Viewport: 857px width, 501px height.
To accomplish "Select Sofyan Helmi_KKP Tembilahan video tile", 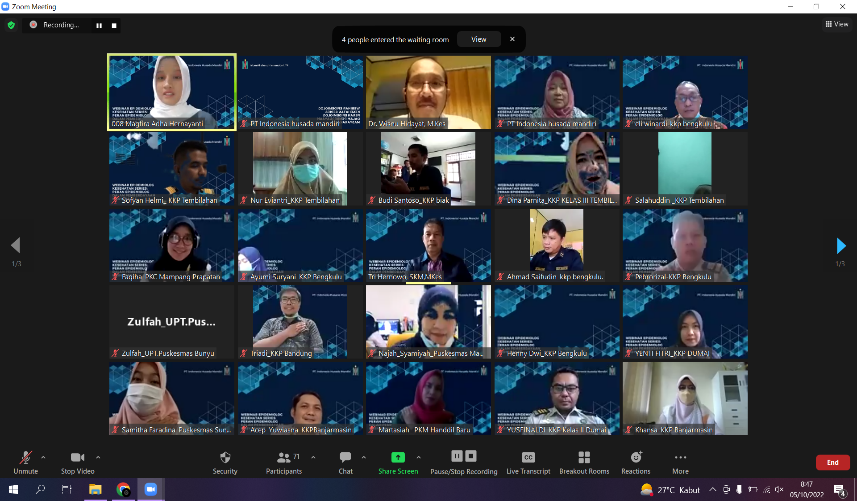I will point(171,169).
